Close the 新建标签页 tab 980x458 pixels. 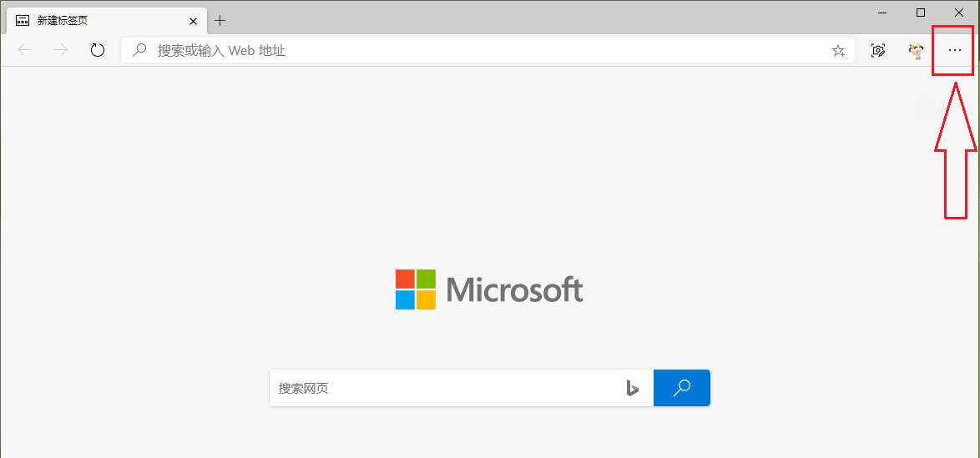(x=194, y=20)
